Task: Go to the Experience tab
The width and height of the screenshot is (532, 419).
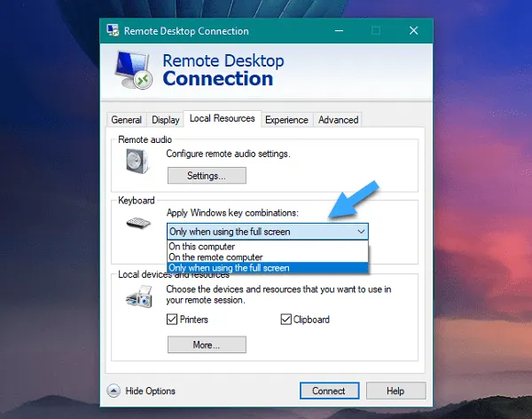Action: pyautogui.click(x=286, y=120)
